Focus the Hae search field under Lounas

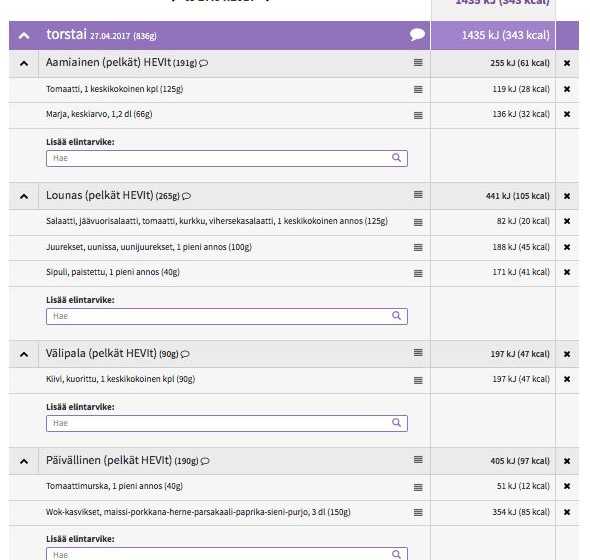(x=227, y=316)
